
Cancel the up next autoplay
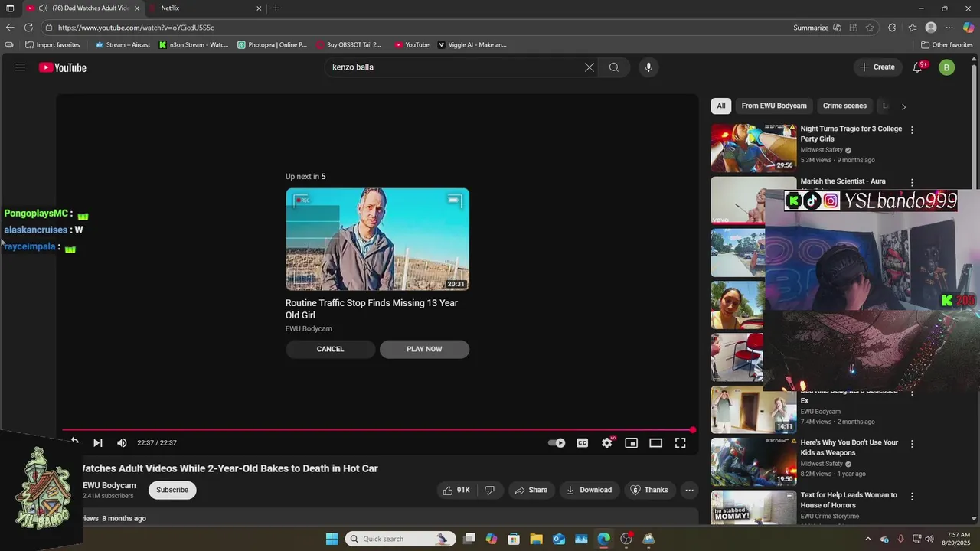[330, 349]
